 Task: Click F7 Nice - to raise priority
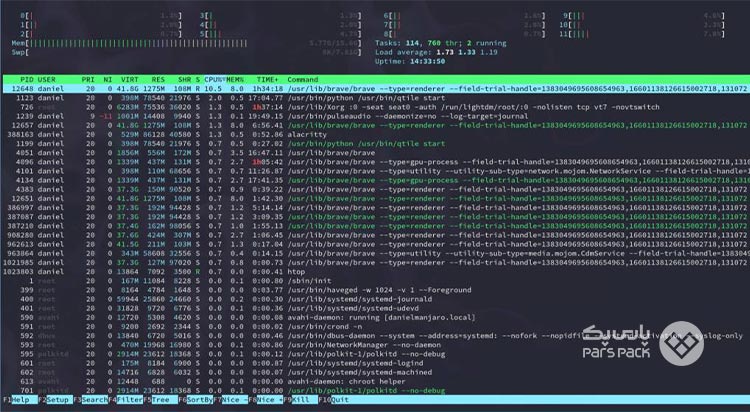point(234,400)
